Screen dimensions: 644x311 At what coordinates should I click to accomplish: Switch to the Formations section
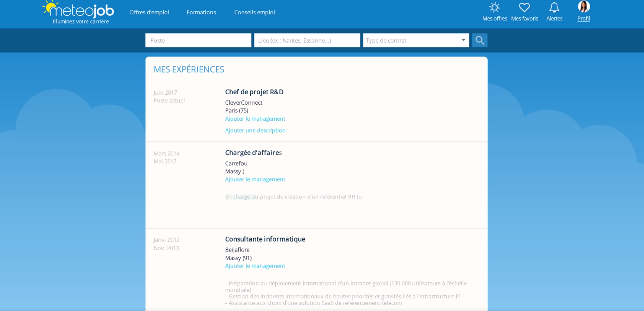point(201,12)
